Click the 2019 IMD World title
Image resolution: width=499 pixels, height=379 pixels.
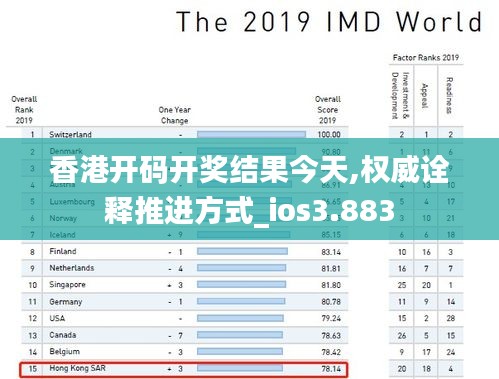(x=329, y=22)
